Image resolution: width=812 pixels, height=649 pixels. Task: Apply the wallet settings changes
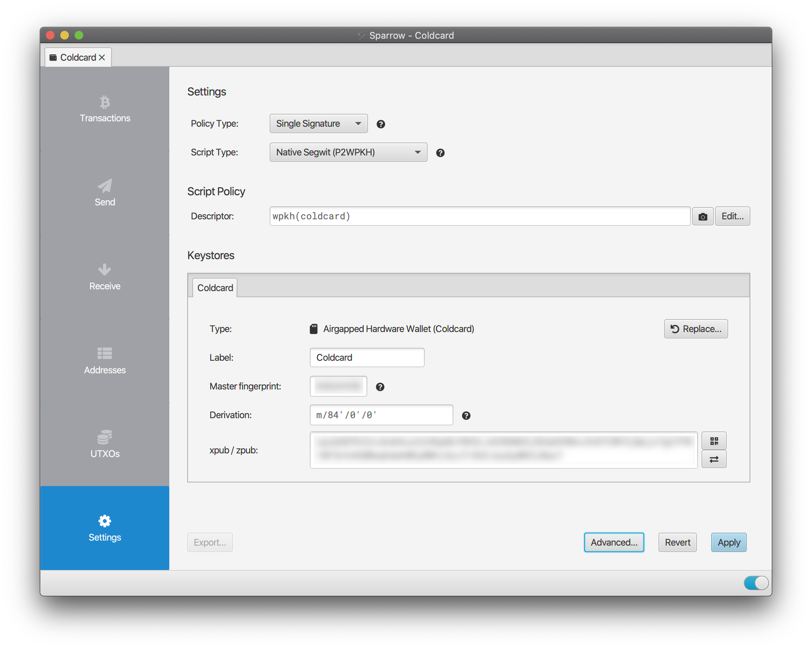click(728, 542)
